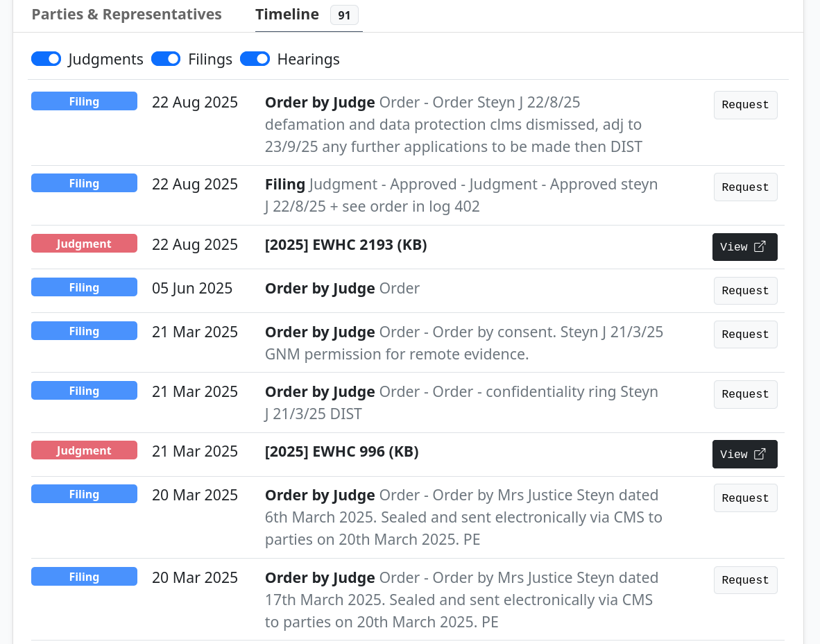820x644 pixels.
Task: Click the red Judgment tag dated 21 Mar 2025
Action: [x=84, y=450]
